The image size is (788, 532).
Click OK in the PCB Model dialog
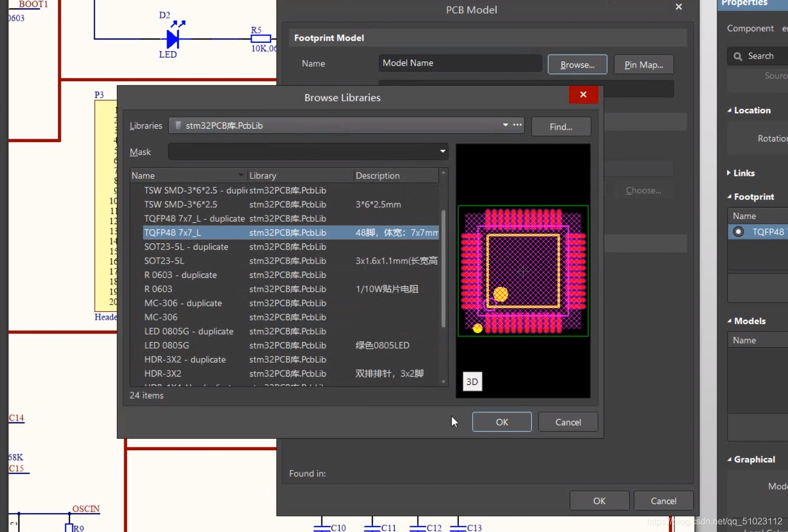(599, 501)
